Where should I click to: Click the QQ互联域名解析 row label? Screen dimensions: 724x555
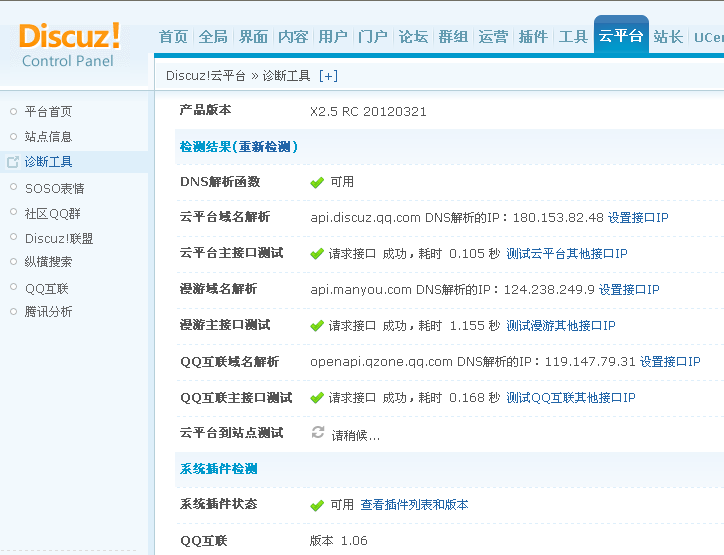pyautogui.click(x=229, y=362)
